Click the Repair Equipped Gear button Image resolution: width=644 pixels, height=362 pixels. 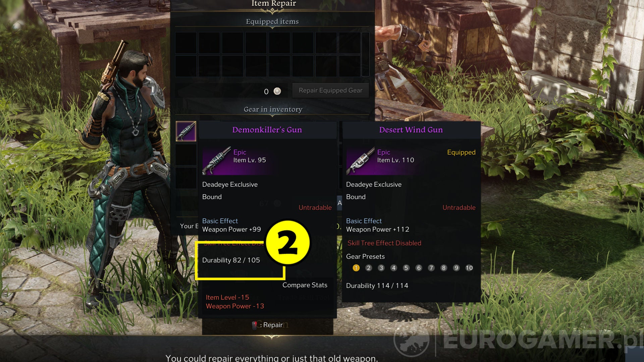point(330,90)
